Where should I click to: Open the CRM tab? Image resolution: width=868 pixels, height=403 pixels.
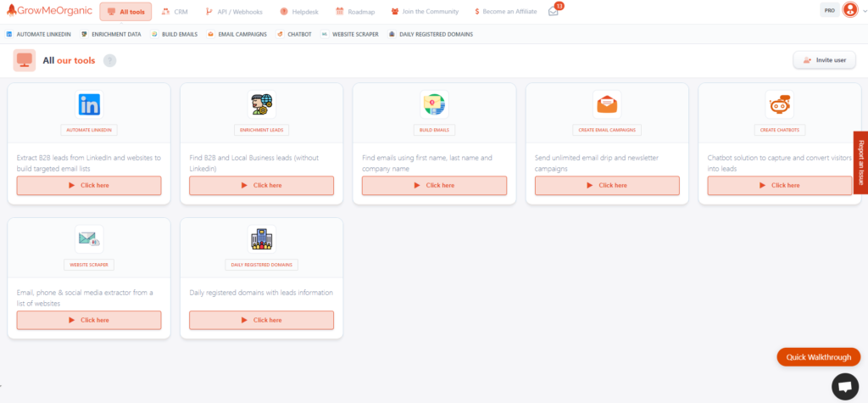[x=175, y=12]
